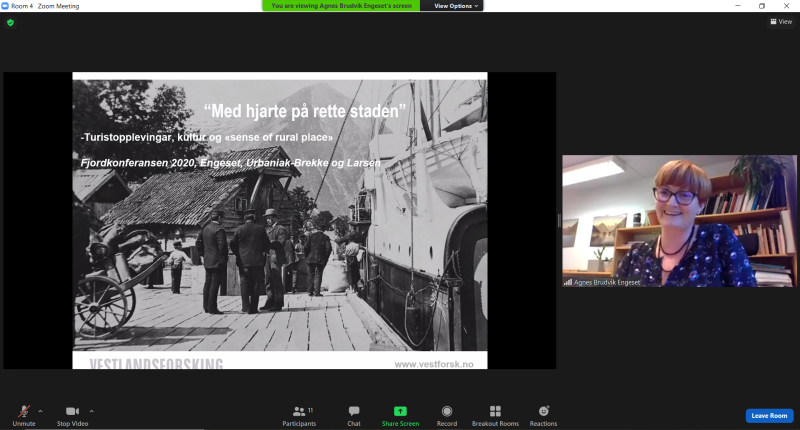
Task: Open the Chat panel
Action: (x=354, y=415)
